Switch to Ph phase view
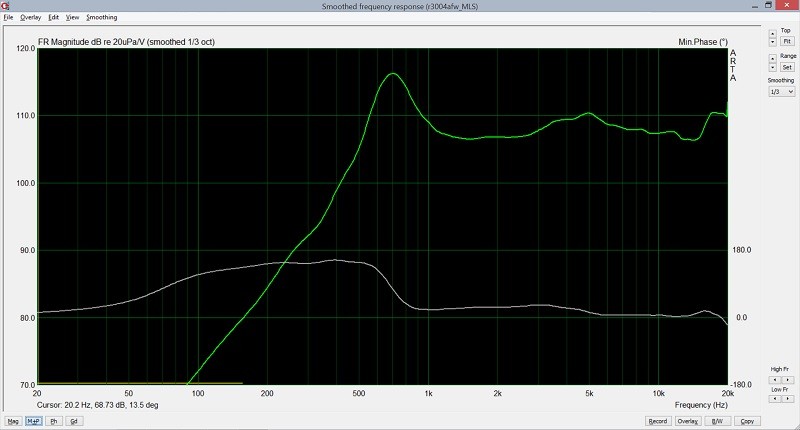Image resolution: width=800 pixels, height=430 pixels. click(x=54, y=421)
